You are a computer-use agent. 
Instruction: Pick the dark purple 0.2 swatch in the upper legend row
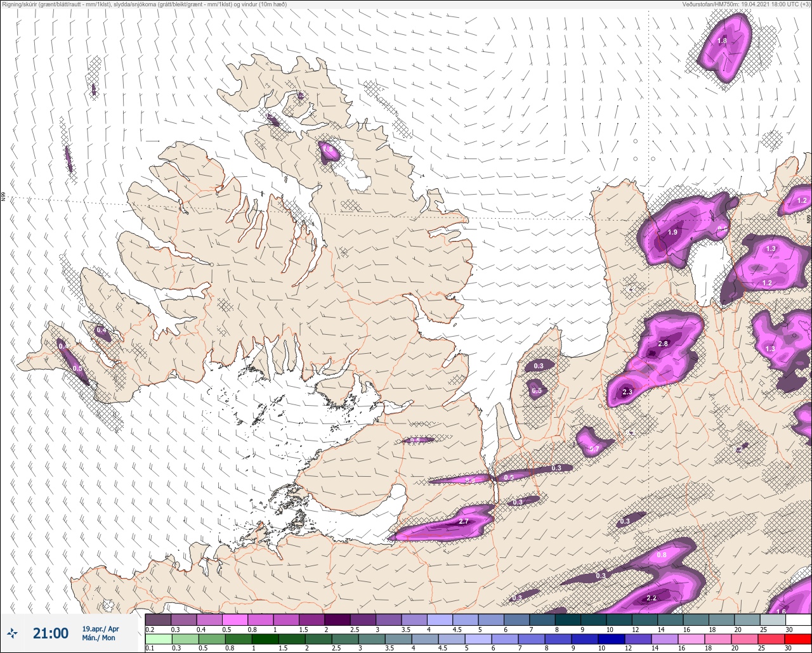coord(158,619)
